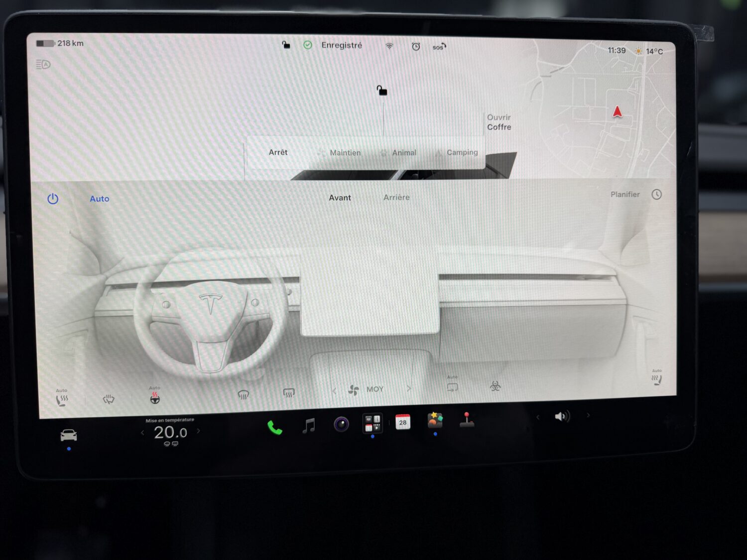Image resolution: width=747 pixels, height=560 pixels.
Task: Toggle front windshield defrost
Action: click(x=243, y=395)
